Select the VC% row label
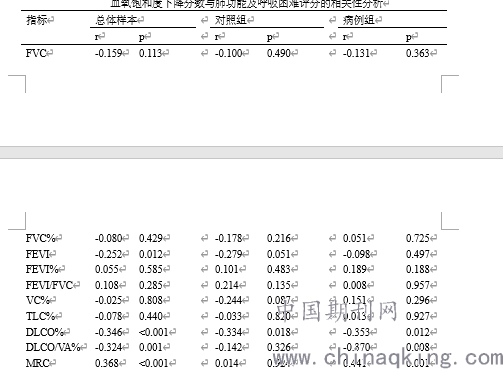503x369 pixels. tap(37, 300)
